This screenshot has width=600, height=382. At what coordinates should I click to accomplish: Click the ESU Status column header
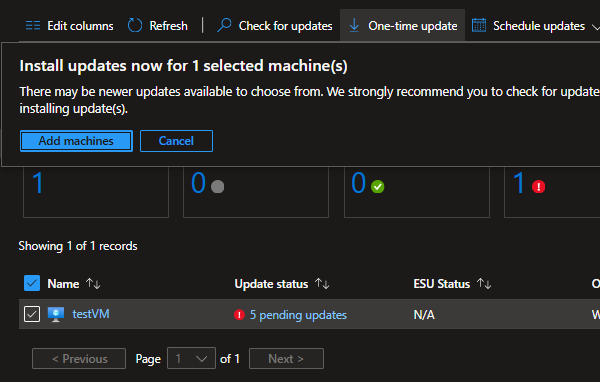pyautogui.click(x=442, y=284)
